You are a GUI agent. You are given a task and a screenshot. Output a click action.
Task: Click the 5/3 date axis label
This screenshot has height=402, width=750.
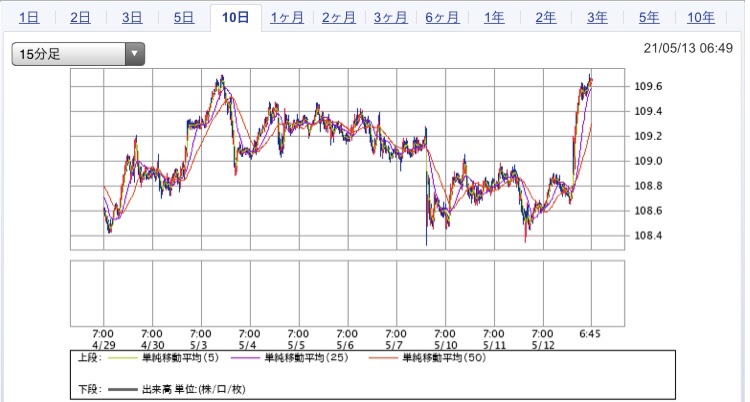201,345
